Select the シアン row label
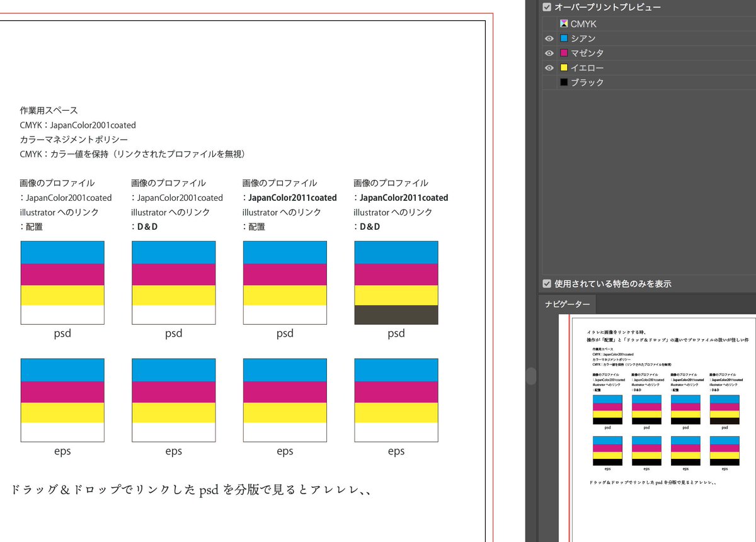The width and height of the screenshot is (756, 542). [583, 38]
